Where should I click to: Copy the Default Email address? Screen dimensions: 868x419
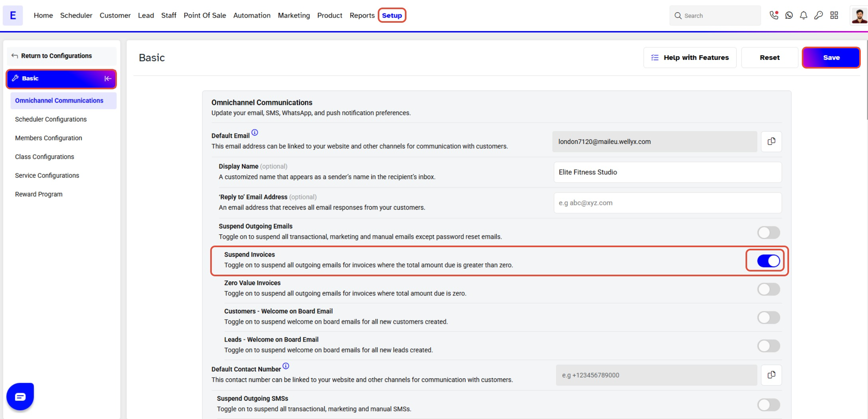click(x=771, y=142)
